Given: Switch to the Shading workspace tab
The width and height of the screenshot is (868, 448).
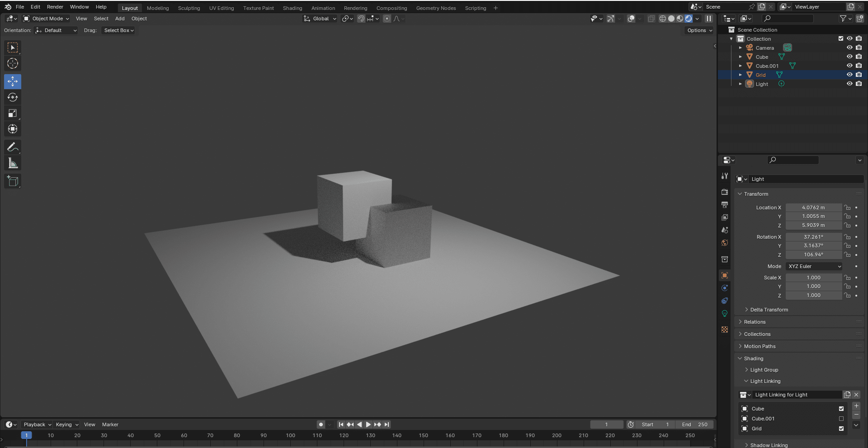Looking at the screenshot, I should (292, 8).
